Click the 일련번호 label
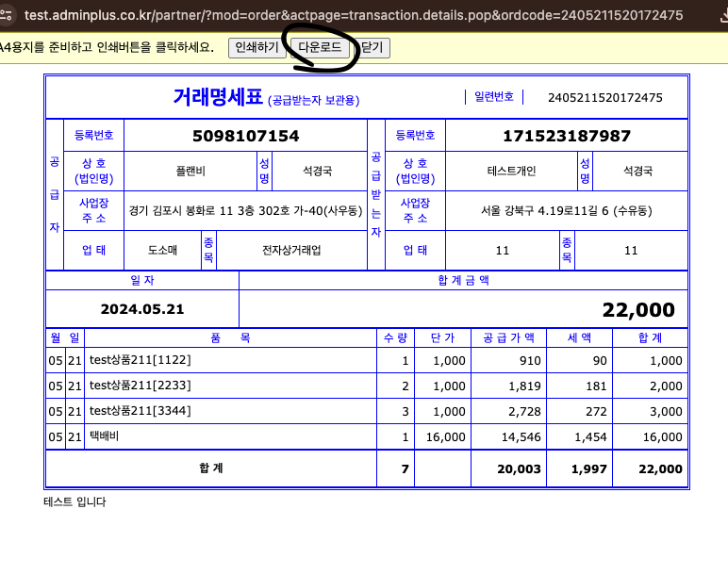Viewport: 728px width, 575px height. (x=494, y=97)
